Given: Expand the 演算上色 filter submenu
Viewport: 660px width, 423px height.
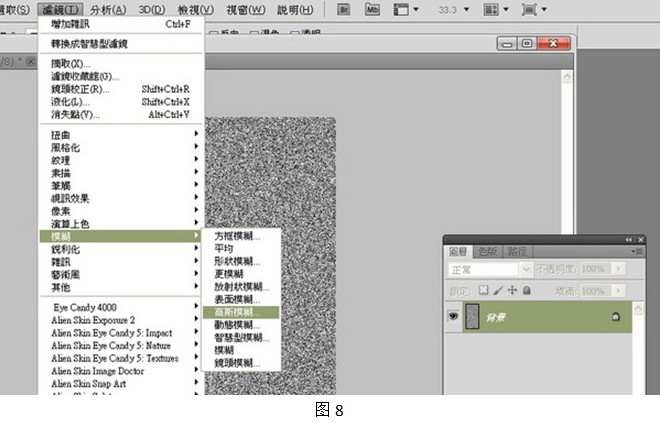Looking at the screenshot, I should [x=121, y=223].
